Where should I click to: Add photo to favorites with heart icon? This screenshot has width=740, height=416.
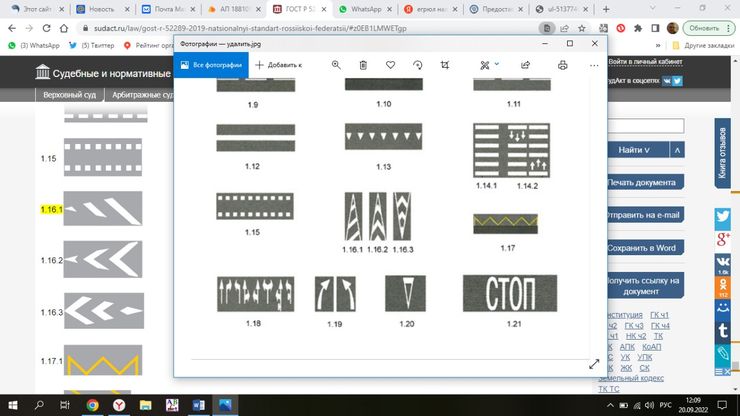390,65
